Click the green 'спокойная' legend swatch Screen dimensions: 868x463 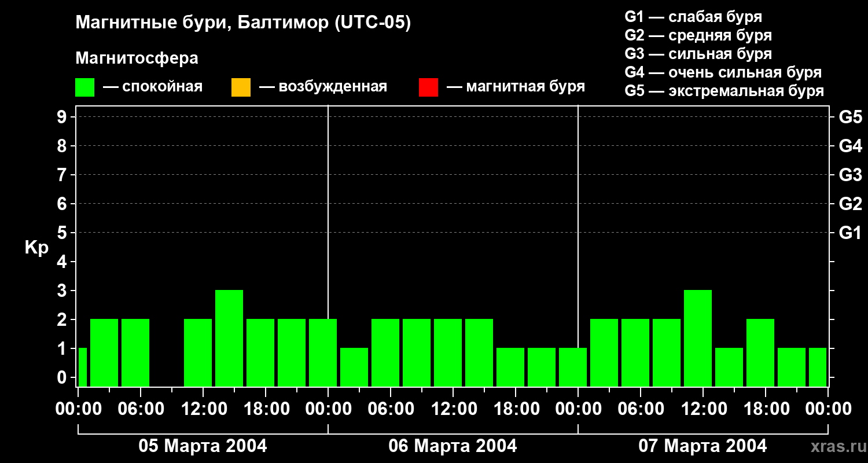click(85, 87)
